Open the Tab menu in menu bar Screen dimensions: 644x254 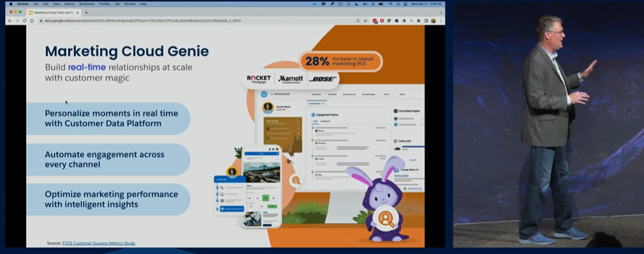coord(117,3)
